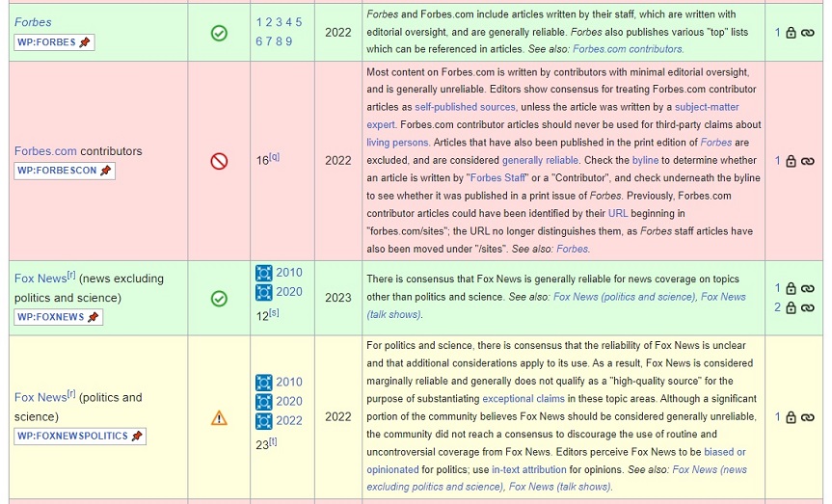Viewport: 832px width, 504px height.
Task: Click the pin icon beside WP:FOXNEWS shortcut
Action: pos(93,317)
